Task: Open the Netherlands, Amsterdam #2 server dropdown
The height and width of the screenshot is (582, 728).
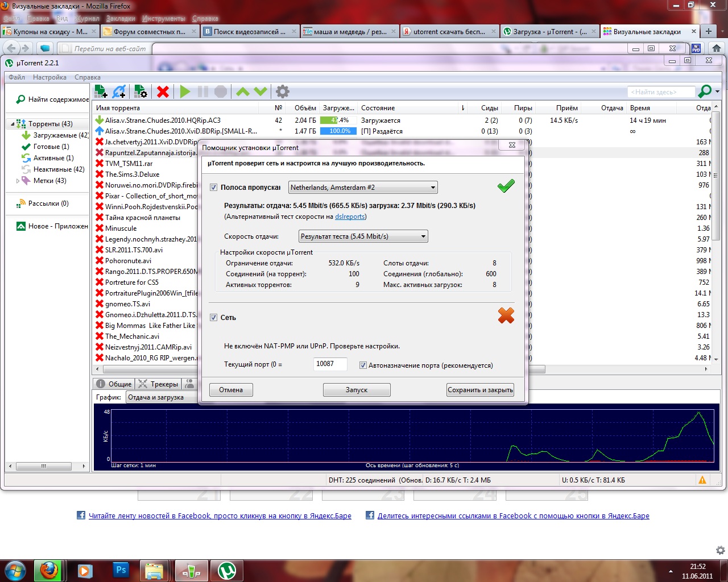Action: pos(363,188)
